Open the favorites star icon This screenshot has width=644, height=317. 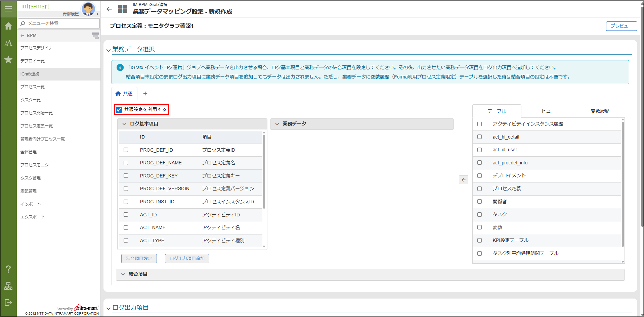8,60
